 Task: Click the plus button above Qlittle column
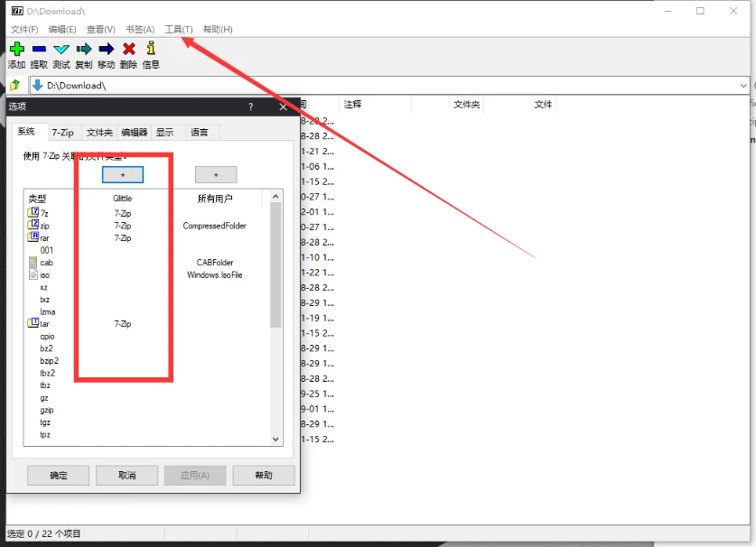coord(123,175)
